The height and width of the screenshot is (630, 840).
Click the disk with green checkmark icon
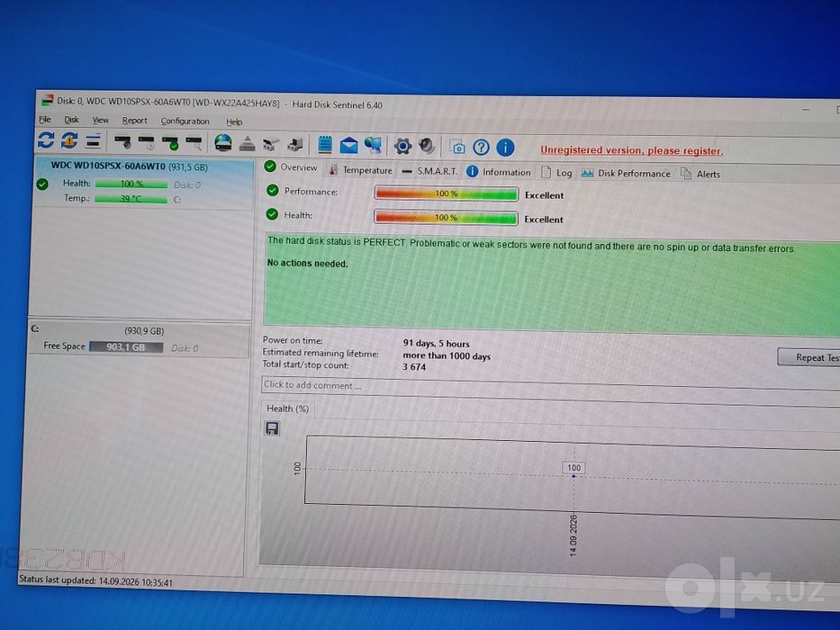(x=170, y=143)
